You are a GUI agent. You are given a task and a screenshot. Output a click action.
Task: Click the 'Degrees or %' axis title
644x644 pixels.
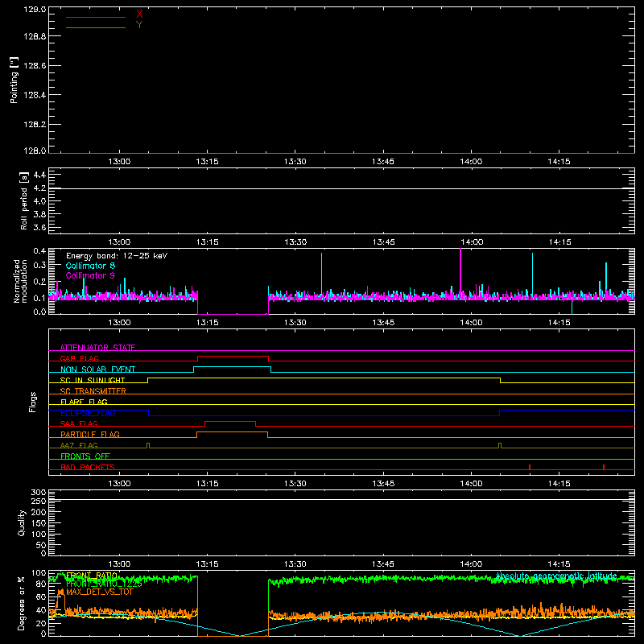[22, 603]
